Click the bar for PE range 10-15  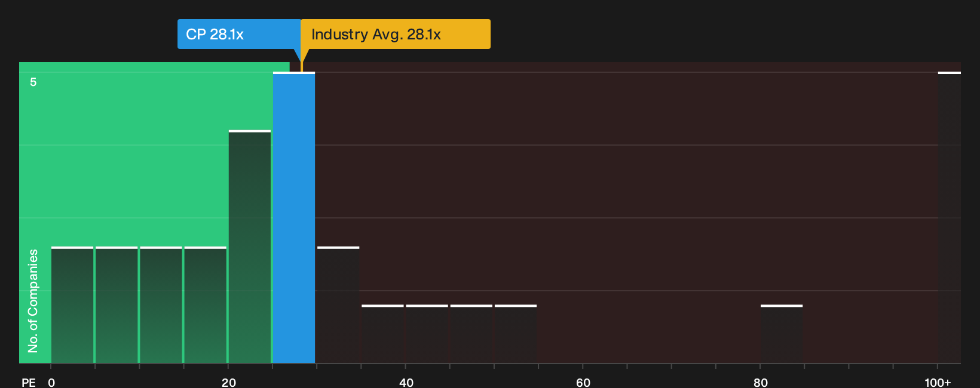(x=161, y=304)
